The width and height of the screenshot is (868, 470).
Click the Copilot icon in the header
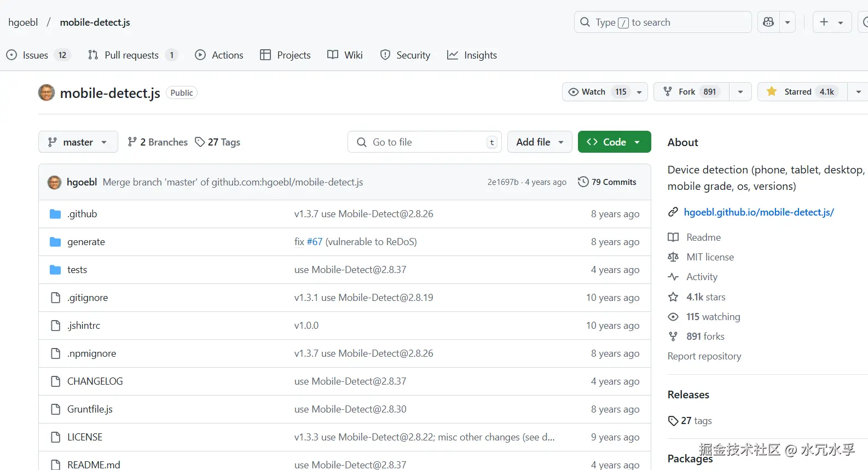[x=768, y=22]
